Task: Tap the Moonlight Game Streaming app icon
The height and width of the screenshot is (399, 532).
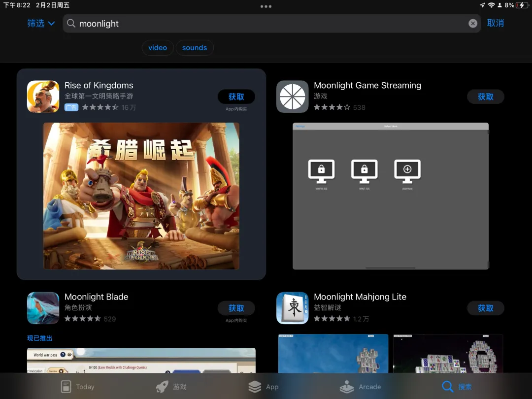Action: click(x=292, y=97)
